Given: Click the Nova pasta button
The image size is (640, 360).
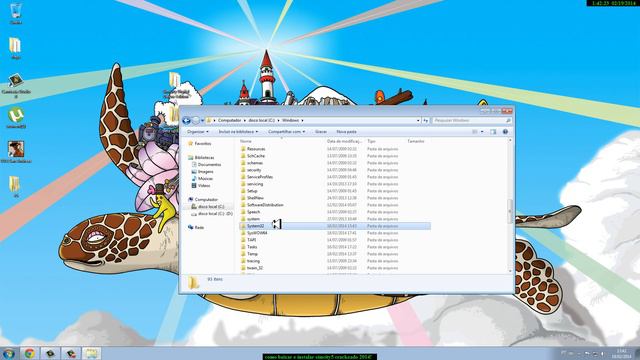Looking at the screenshot, I should [346, 132].
